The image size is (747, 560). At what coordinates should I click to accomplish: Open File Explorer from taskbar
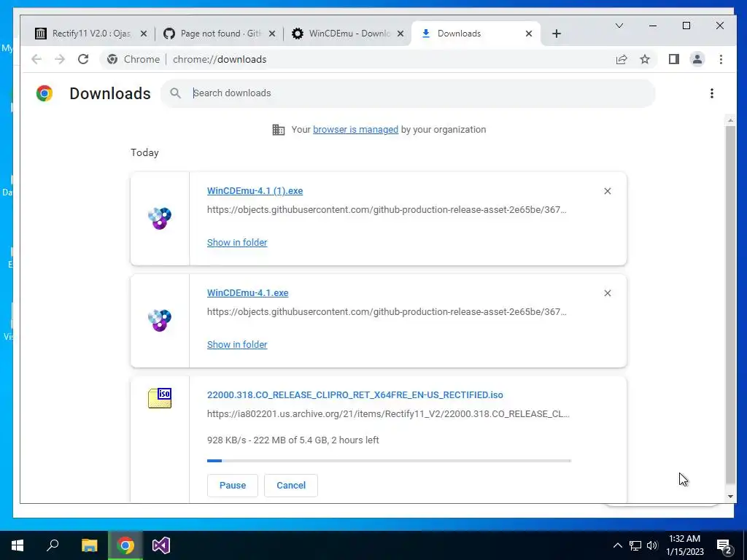89,545
